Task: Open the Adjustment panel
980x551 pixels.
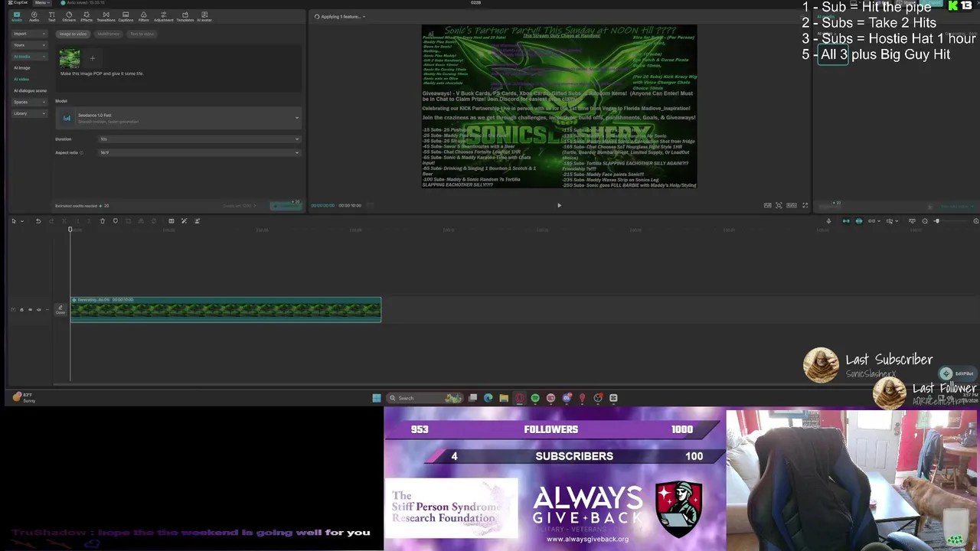Action: [163, 16]
